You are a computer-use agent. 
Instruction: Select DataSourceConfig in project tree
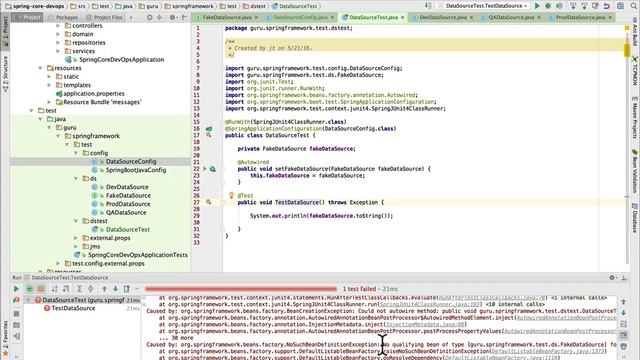[131, 162]
